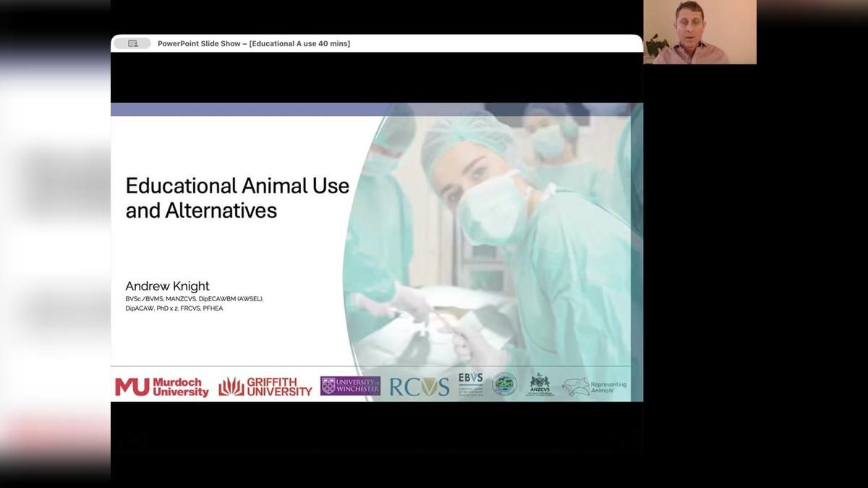Click the University of Winchester logo
Screen dimensions: 868x488
coord(350,386)
